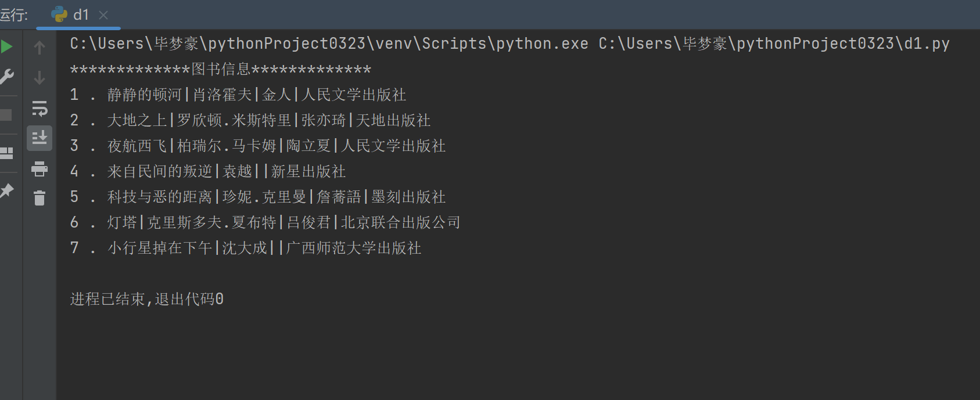Jump down the stack trace with the down arrow
Viewport: 980px width, 400px height.
(x=40, y=77)
